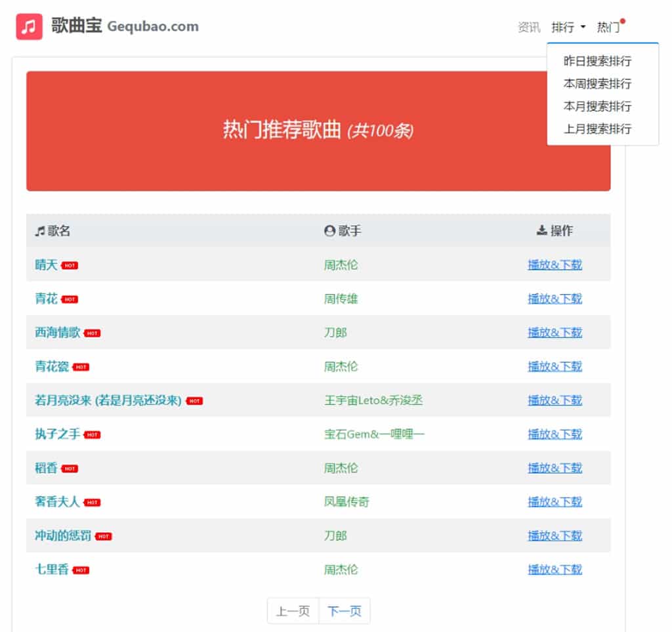
Task: Click the HOT badge next to 青花瓷
Action: pos(81,368)
